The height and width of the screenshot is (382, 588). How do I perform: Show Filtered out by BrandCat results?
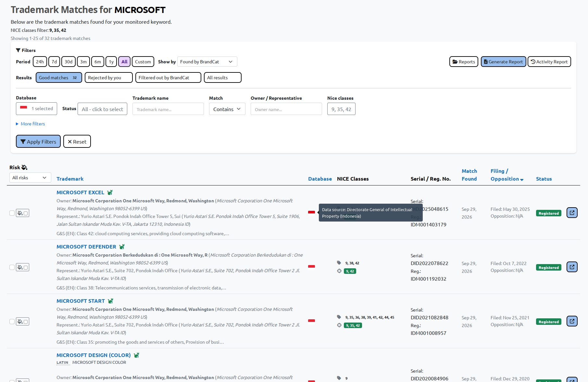168,78
